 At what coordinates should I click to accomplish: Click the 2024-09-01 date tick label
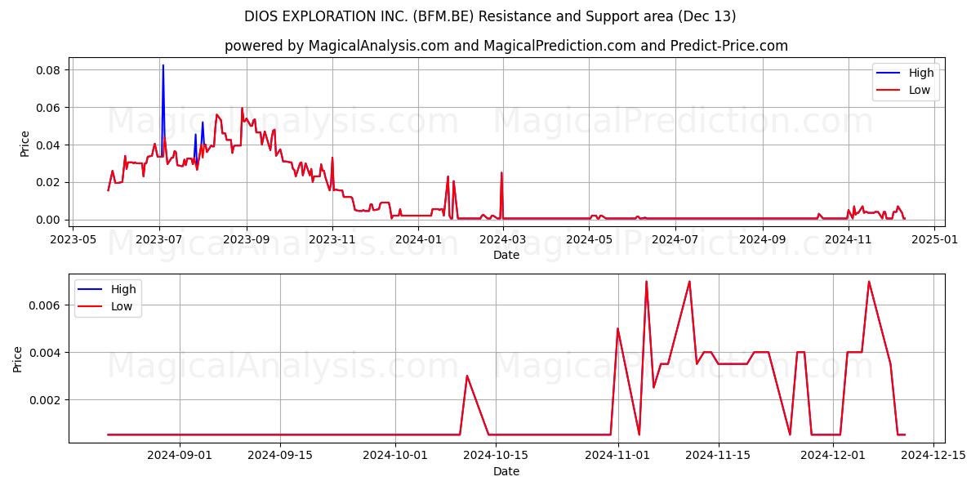point(180,455)
